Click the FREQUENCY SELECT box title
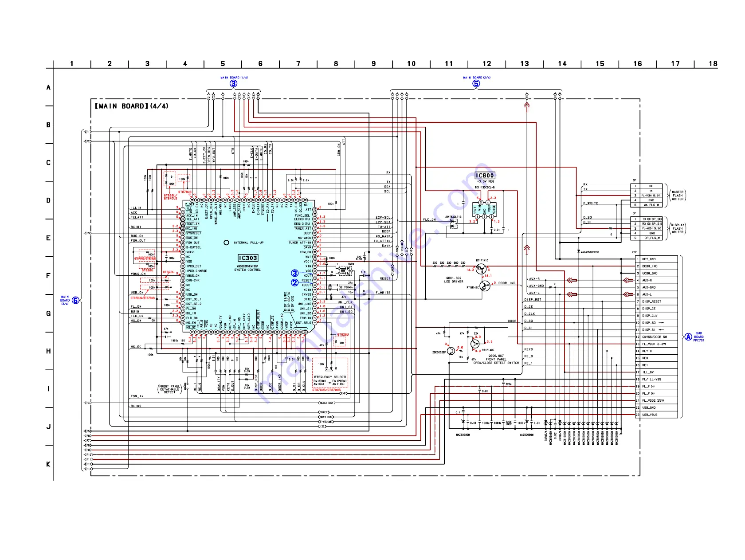Image resolution: width=745 pixels, height=560 pixels. pos(330,377)
